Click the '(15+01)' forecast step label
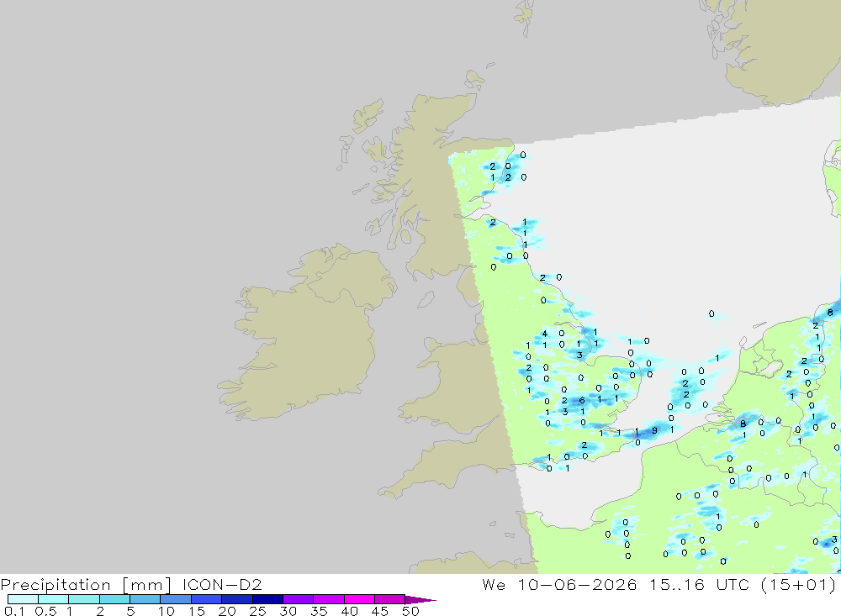This screenshot has width=841, height=616. (799, 584)
